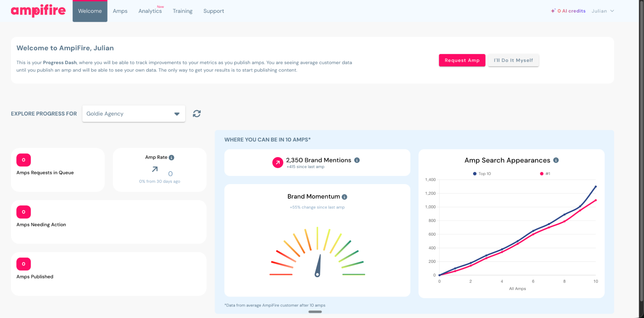Open the Goldie Agency dropdown
The image size is (644, 318).
[134, 114]
